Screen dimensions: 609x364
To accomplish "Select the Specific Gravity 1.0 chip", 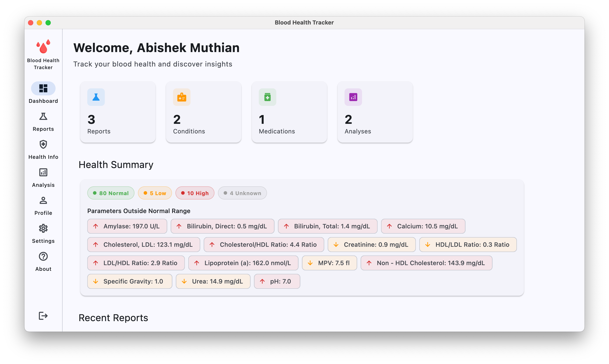I will click(130, 281).
